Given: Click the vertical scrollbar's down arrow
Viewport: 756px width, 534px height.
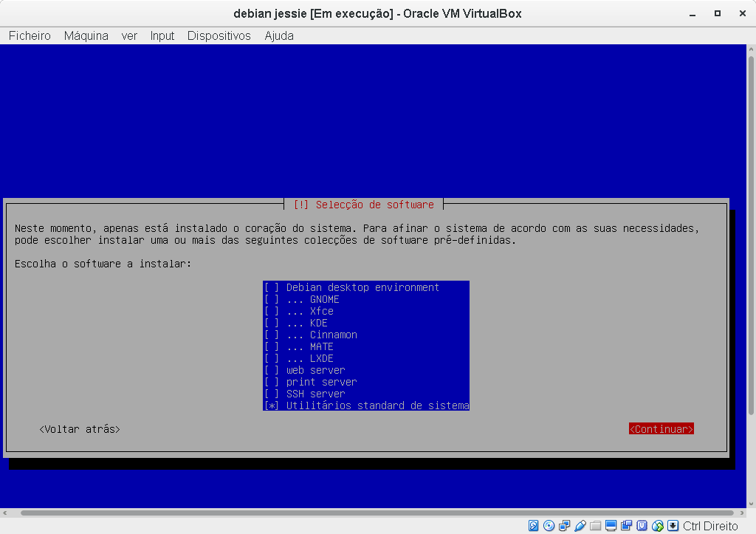Looking at the screenshot, I should [x=751, y=503].
